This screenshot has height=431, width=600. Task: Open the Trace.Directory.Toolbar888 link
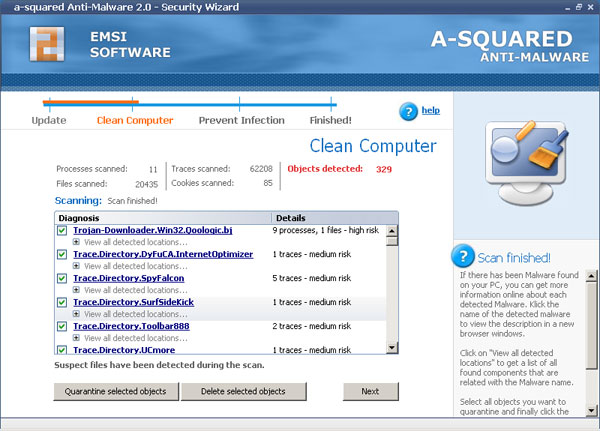tap(131, 326)
